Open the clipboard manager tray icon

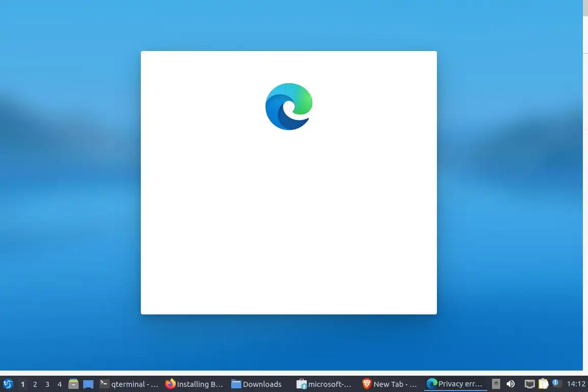544,384
